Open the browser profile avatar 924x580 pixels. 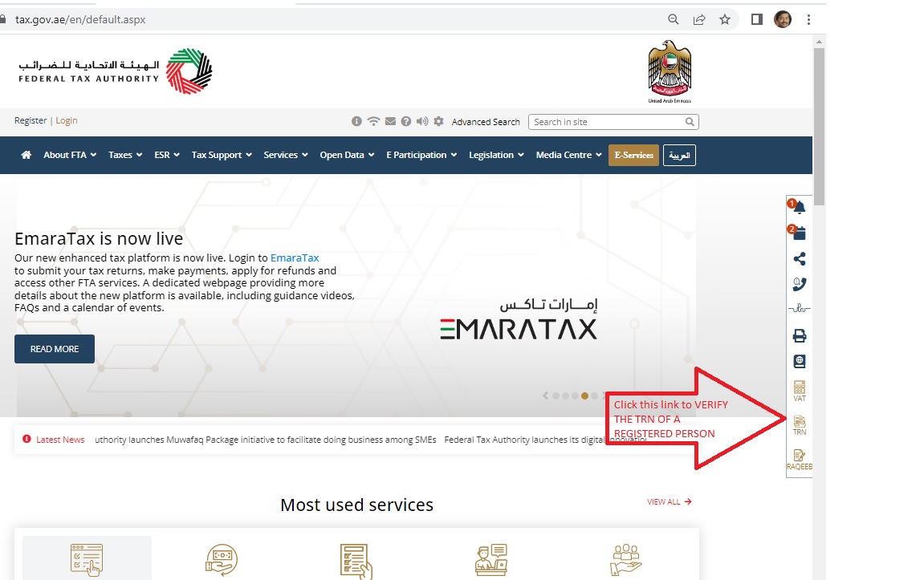pyautogui.click(x=783, y=19)
